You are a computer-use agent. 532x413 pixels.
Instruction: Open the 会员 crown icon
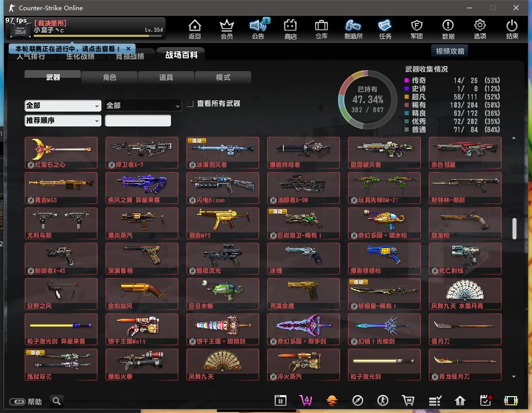pyautogui.click(x=227, y=29)
